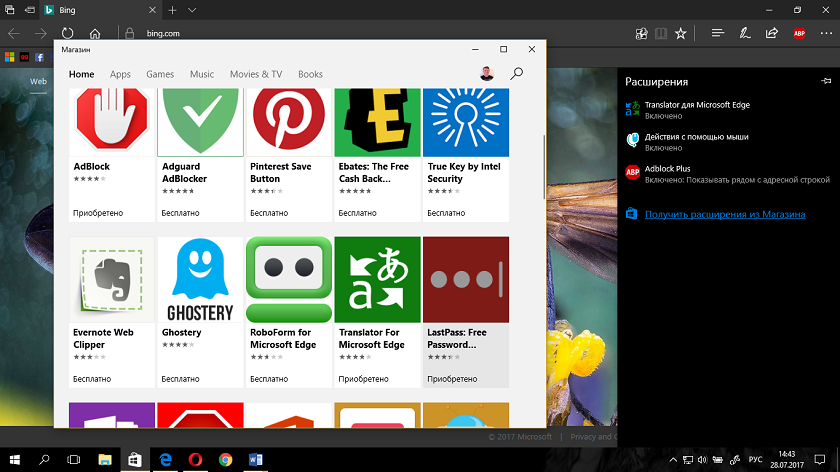Go to Edge home page icon
840x472 pixels.
(95, 33)
